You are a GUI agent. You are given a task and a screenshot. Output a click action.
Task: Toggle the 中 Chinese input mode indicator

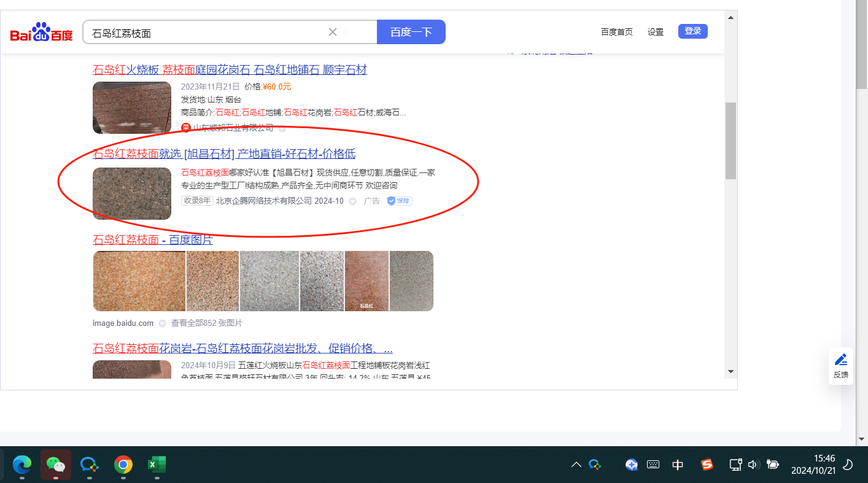(x=678, y=465)
